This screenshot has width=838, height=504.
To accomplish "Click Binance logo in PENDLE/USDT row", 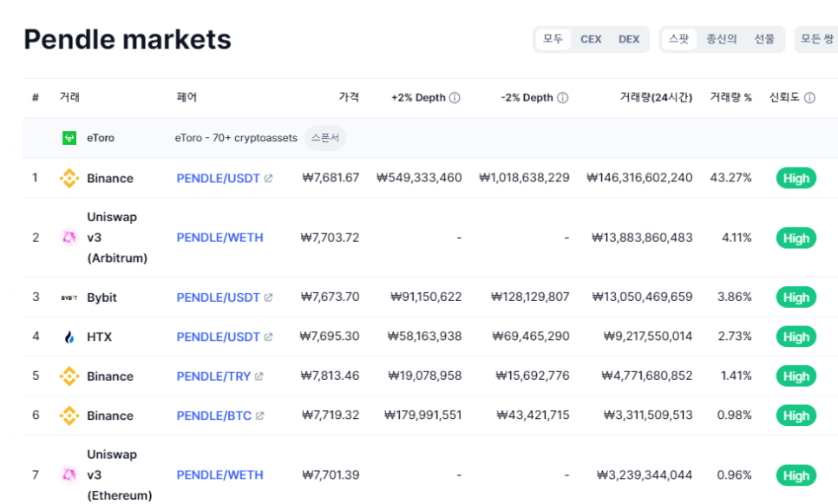I will point(69,178).
